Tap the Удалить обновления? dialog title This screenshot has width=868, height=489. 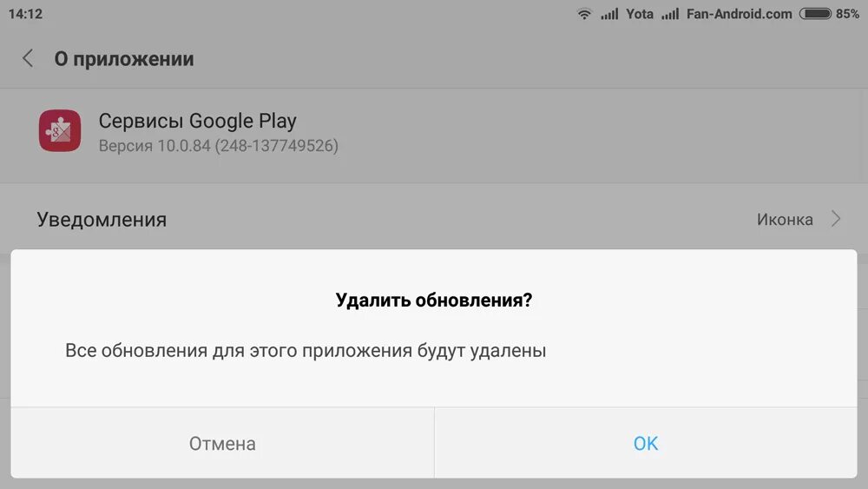[x=434, y=300]
